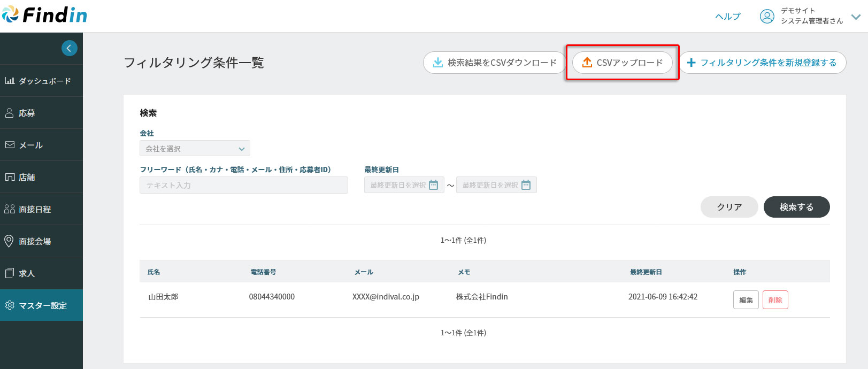Open the 求人 sidebar item
This screenshot has width=868, height=369.
41,273
